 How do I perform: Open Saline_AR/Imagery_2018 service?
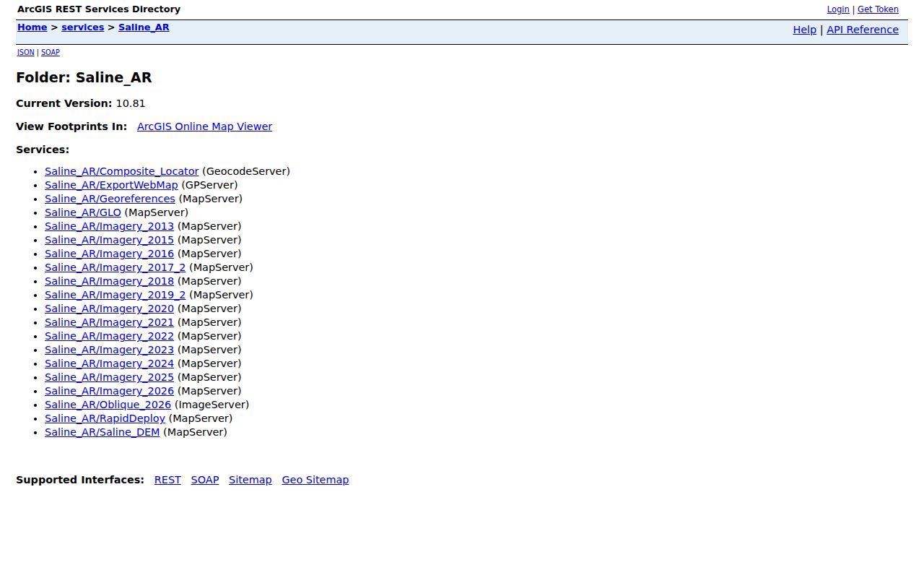click(x=109, y=281)
